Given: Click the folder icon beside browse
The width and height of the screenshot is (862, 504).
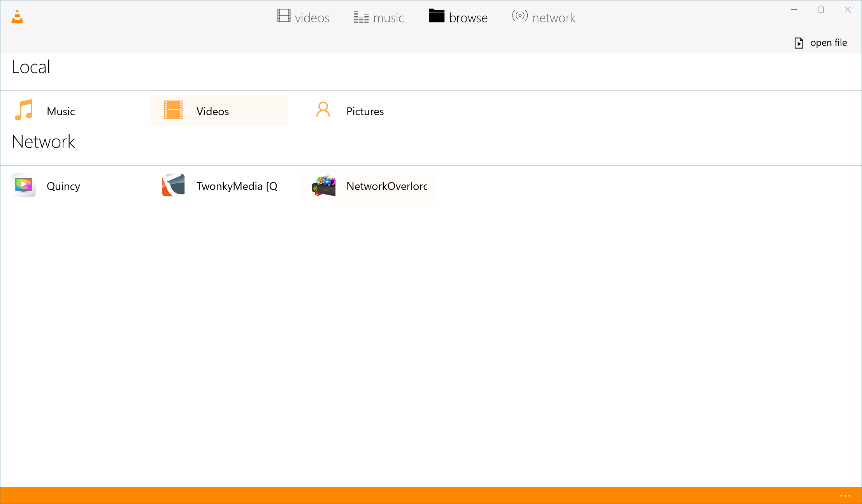Looking at the screenshot, I should pyautogui.click(x=436, y=16).
